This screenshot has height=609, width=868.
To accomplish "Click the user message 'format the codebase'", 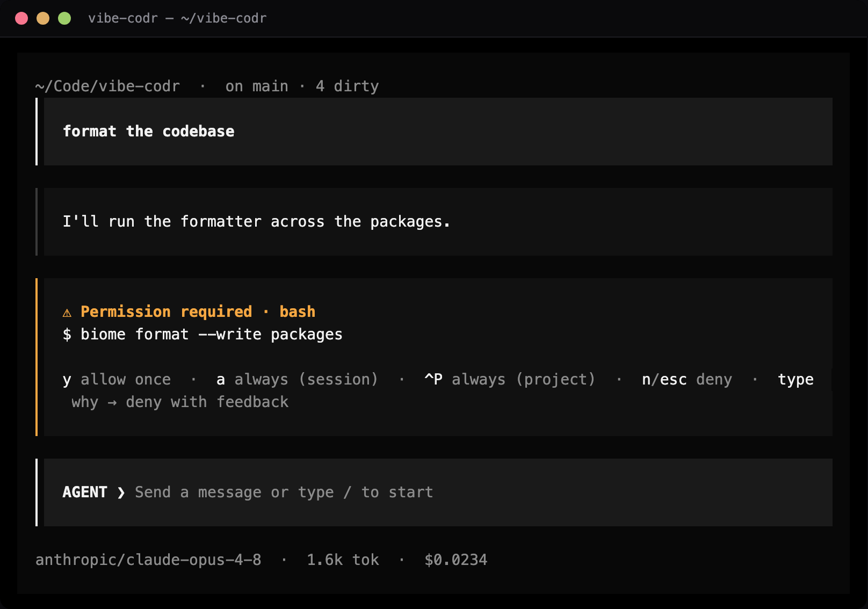I will coord(148,132).
